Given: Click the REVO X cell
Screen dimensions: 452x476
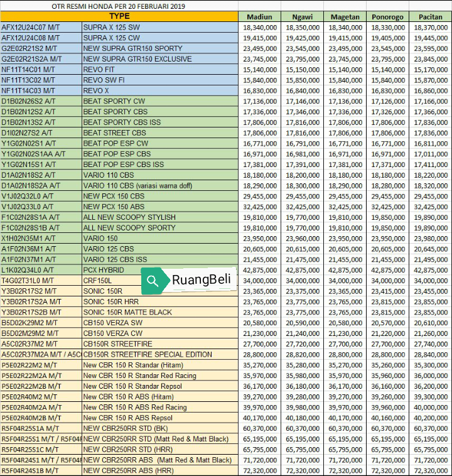Looking at the screenshot, I should click(160, 91).
